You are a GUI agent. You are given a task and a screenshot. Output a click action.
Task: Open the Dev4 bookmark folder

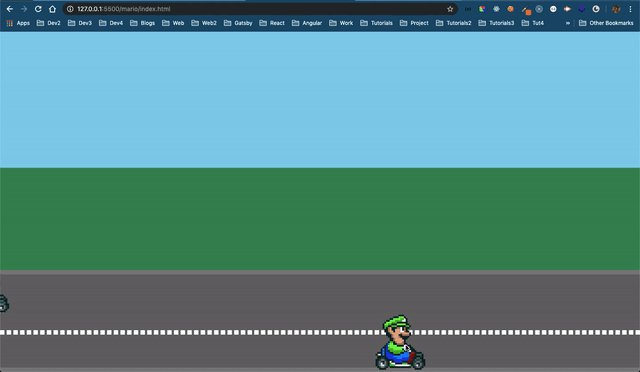[111, 23]
